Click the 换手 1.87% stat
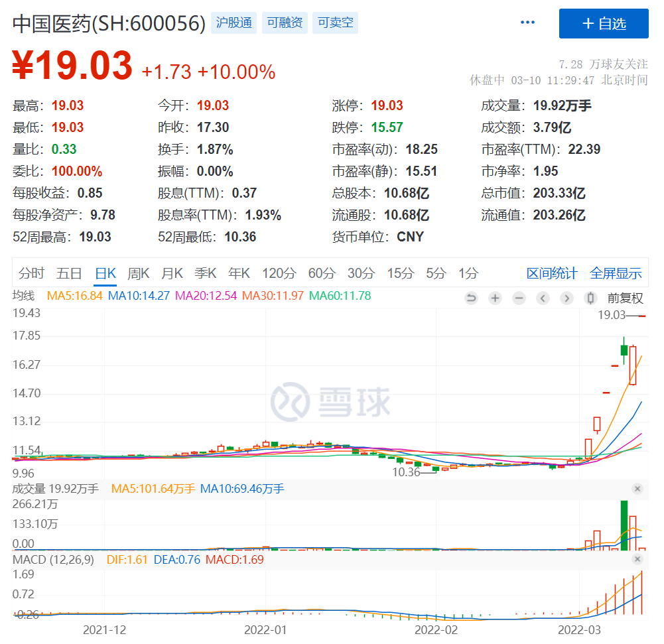664x644 pixels. pyautogui.click(x=196, y=149)
